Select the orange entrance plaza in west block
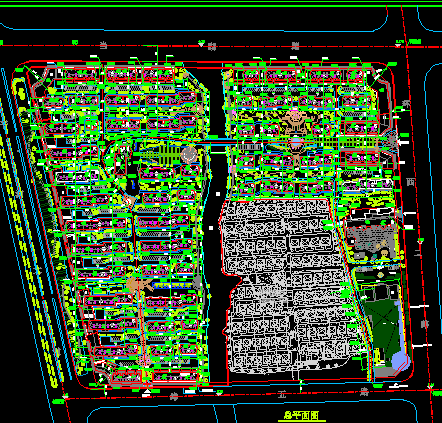Viewport: 442px width, 423px height. click(x=137, y=284)
